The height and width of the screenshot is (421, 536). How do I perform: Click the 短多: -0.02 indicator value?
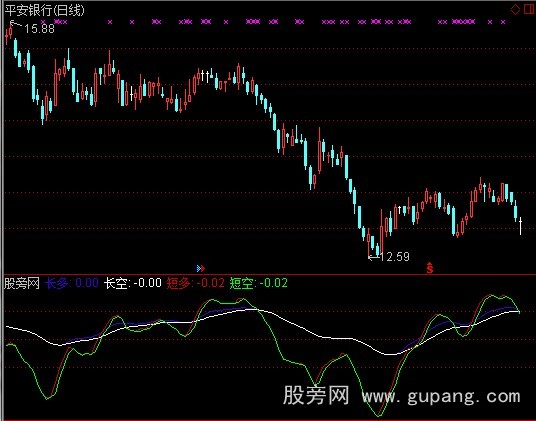tap(196, 283)
